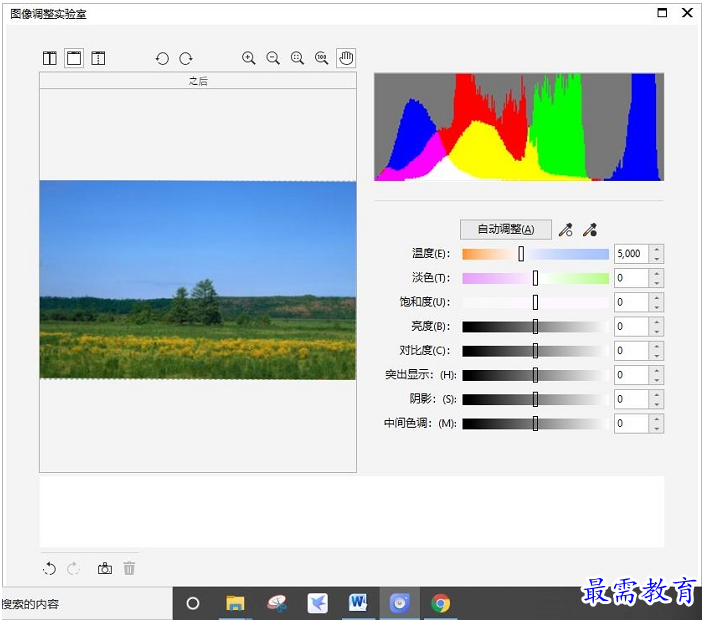705x622 pixels.
Task: Open the snipping scissors app on taskbar
Action: click(277, 604)
